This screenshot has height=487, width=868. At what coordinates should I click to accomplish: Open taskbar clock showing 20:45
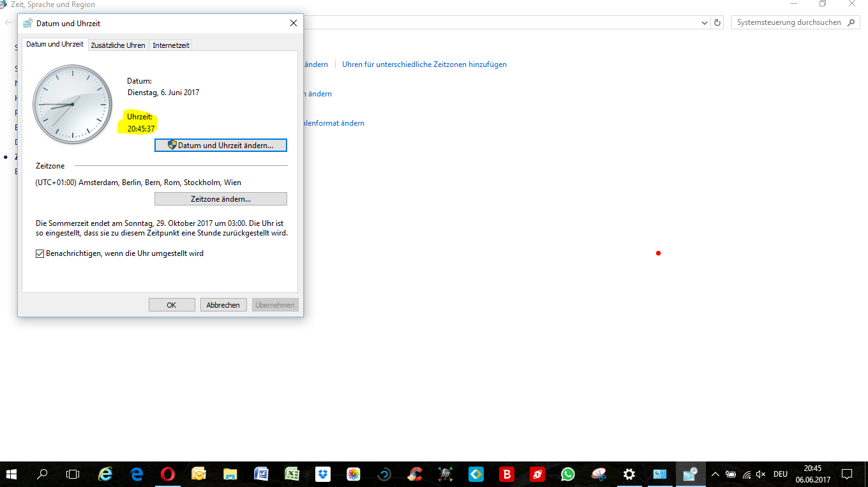tap(812, 474)
